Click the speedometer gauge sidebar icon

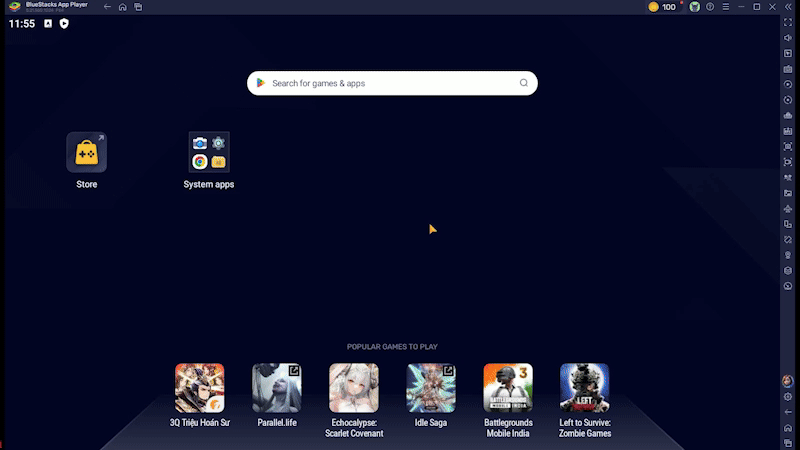(x=788, y=286)
